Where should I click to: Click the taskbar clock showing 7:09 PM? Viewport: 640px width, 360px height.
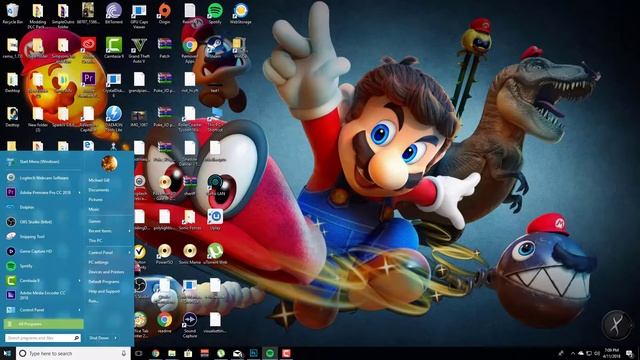point(612,353)
